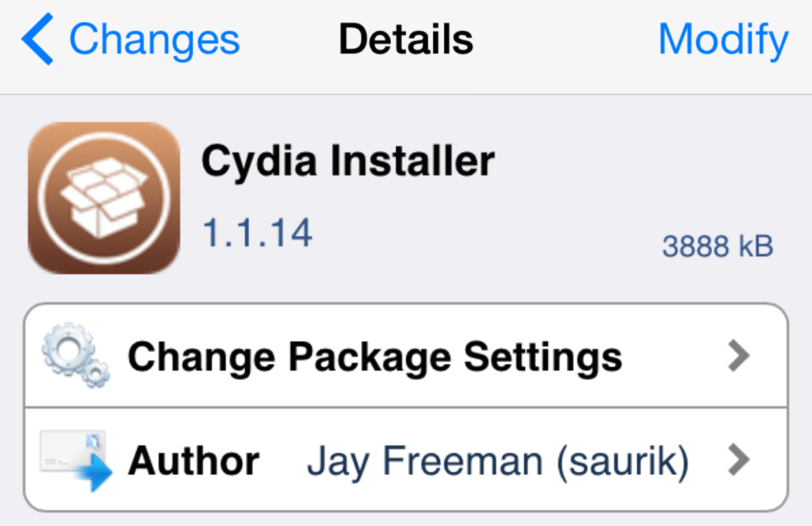Tap the Cydia Installer package title
812x526 pixels.
(348, 161)
